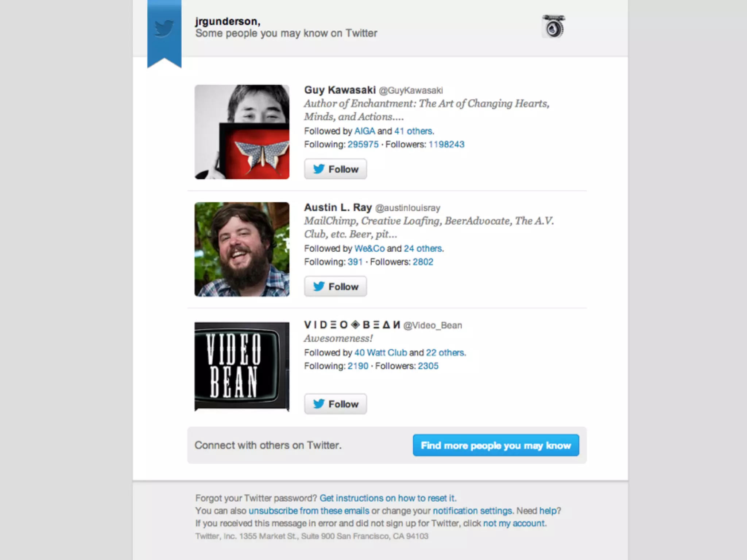The image size is (747, 560).
Task: Open Austin L. Ray's profile photo
Action: pyautogui.click(x=242, y=249)
